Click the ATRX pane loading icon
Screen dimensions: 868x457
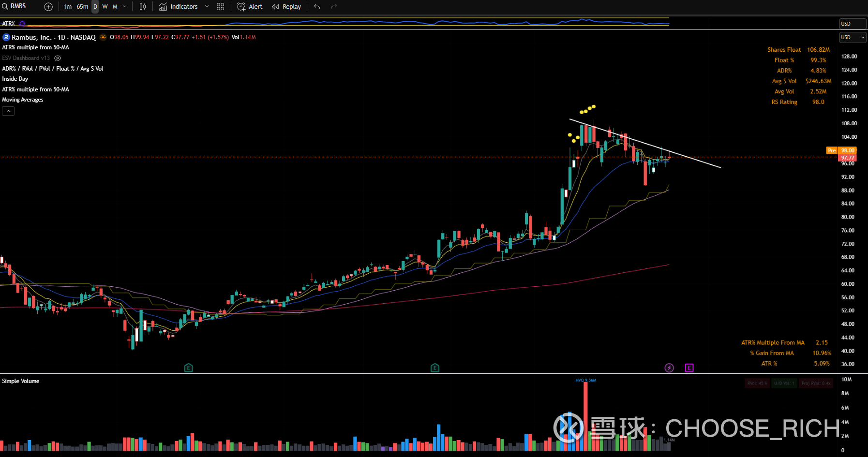coord(22,24)
